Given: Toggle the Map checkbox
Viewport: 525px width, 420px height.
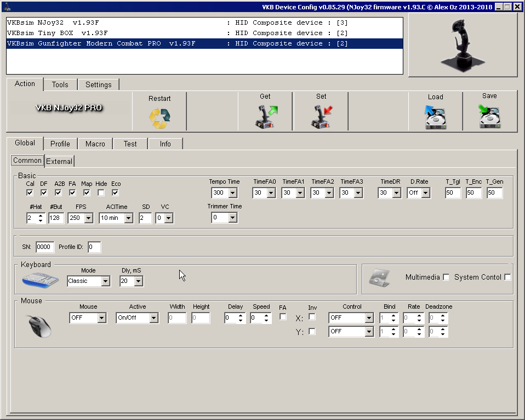Looking at the screenshot, I should point(87,192).
